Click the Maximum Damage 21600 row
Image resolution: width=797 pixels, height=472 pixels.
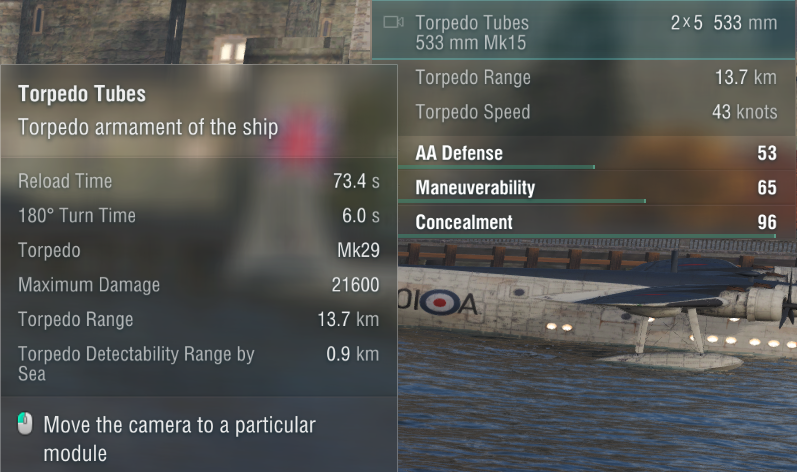pyautogui.click(x=198, y=285)
